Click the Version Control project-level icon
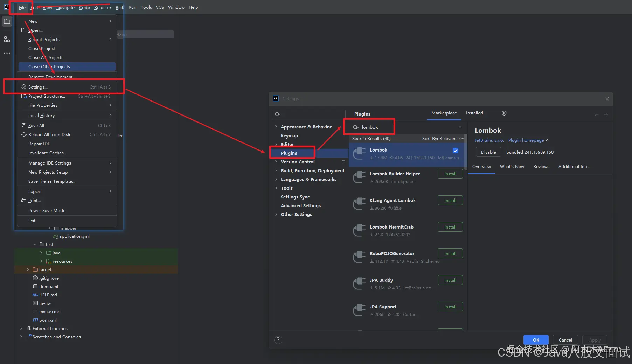The width and height of the screenshot is (632, 364). point(343,162)
